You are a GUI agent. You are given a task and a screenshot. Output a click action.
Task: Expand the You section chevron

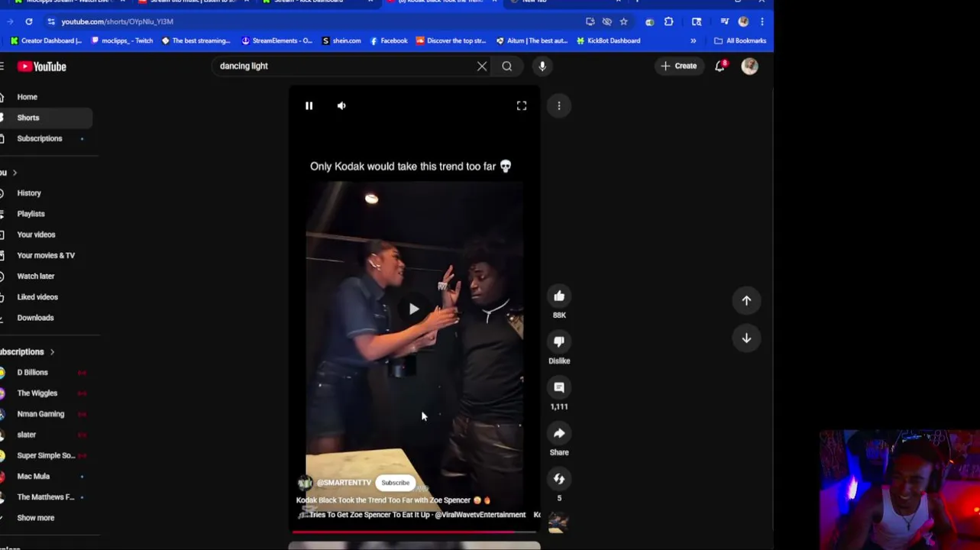(15, 173)
